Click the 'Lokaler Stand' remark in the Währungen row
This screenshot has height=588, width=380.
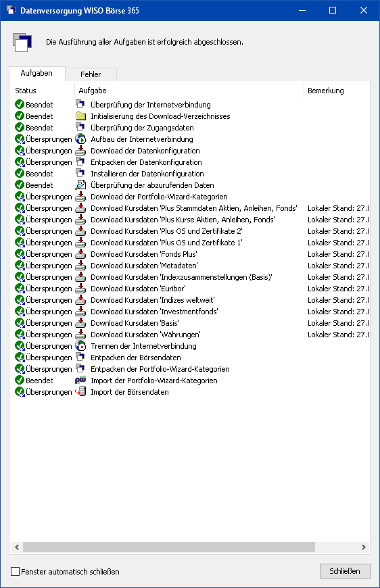(x=338, y=335)
